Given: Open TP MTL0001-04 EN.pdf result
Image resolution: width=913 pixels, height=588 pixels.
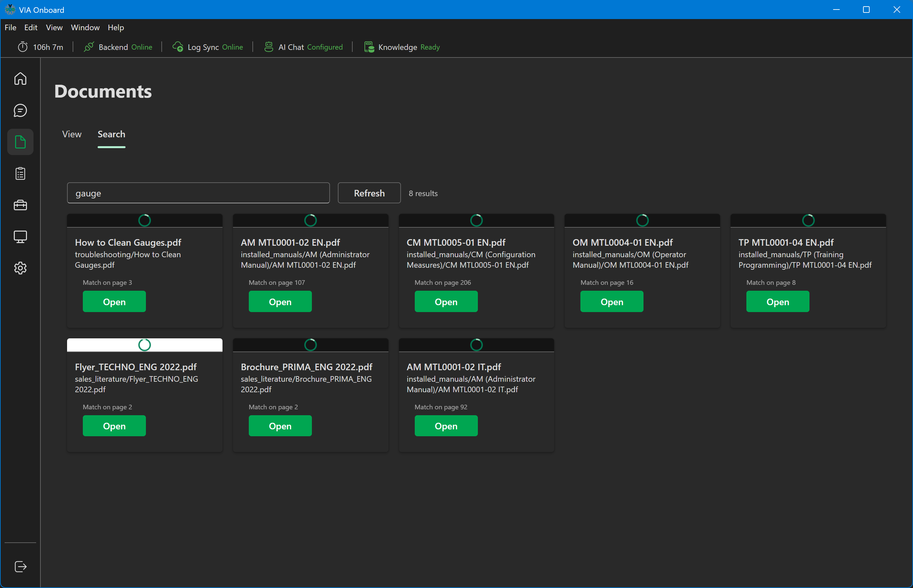Looking at the screenshot, I should click(x=777, y=302).
